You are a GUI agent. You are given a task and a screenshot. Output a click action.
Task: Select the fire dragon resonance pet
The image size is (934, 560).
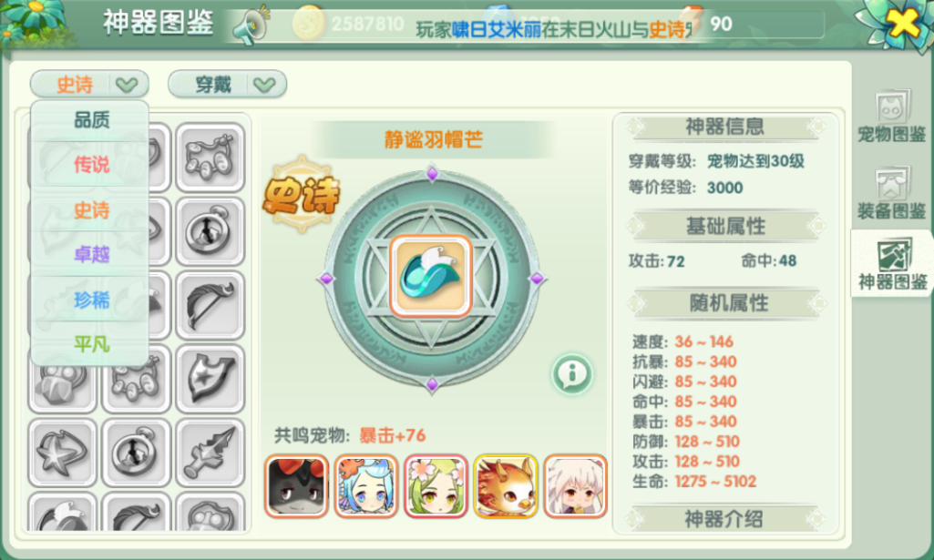(505, 486)
